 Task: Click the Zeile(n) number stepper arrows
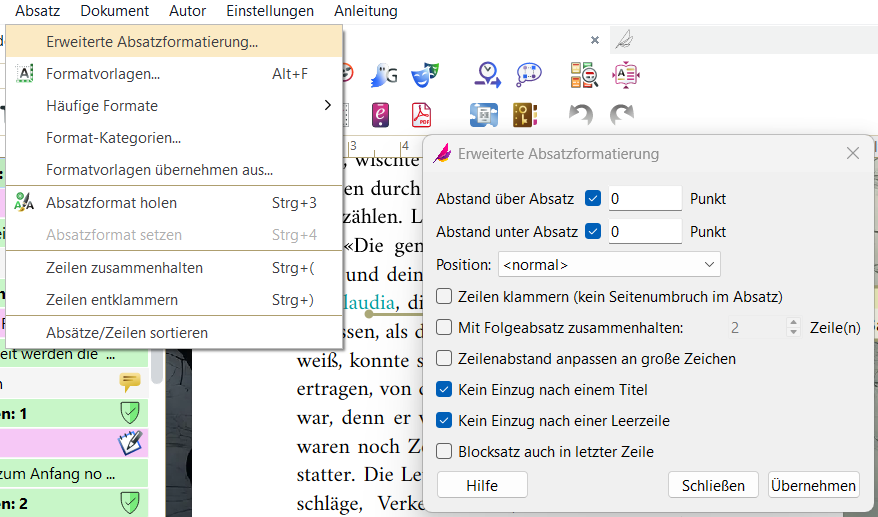coord(794,327)
